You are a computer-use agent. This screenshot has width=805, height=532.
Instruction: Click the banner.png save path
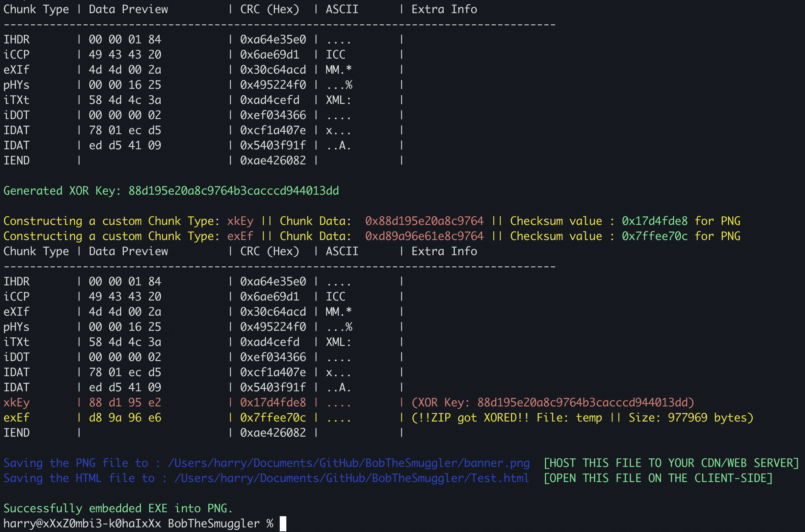point(348,463)
